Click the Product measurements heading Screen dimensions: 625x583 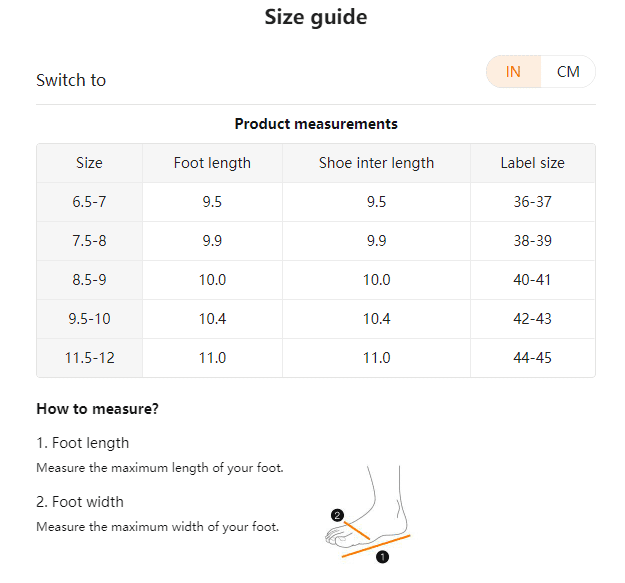316,124
